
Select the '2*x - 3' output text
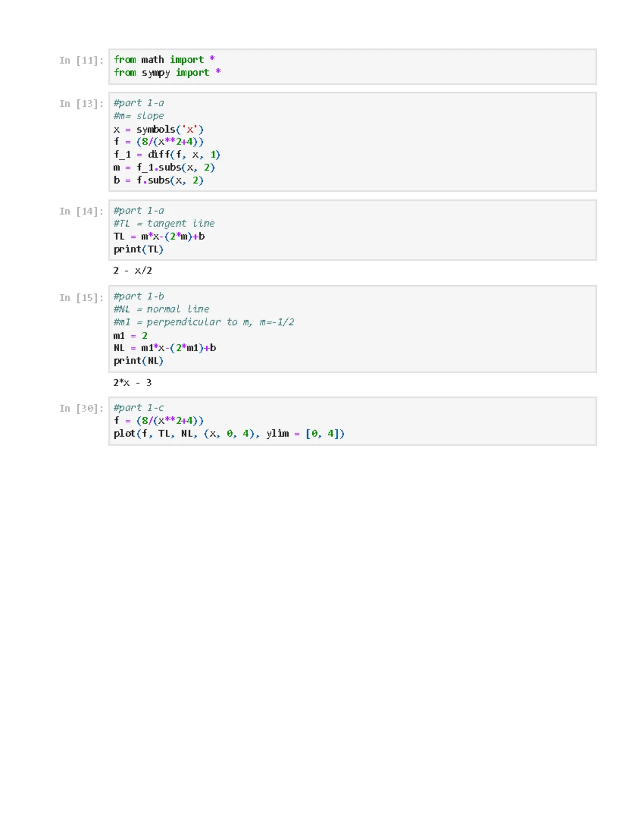(133, 383)
